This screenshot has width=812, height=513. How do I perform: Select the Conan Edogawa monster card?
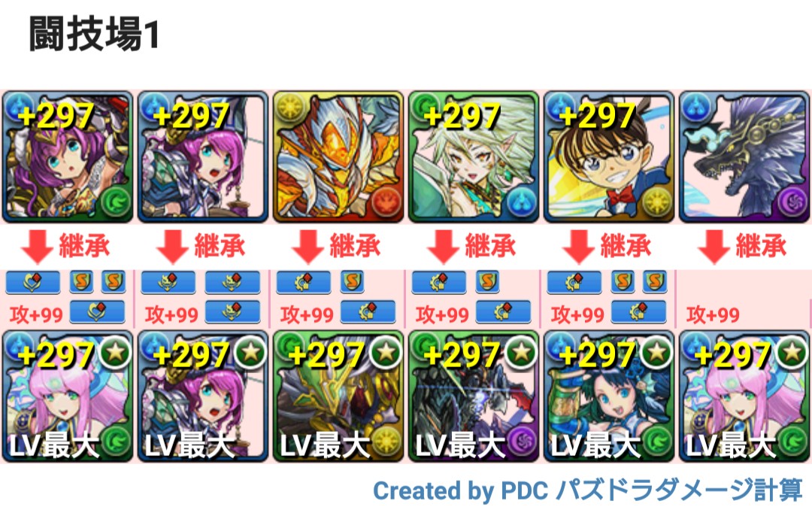pos(608,157)
